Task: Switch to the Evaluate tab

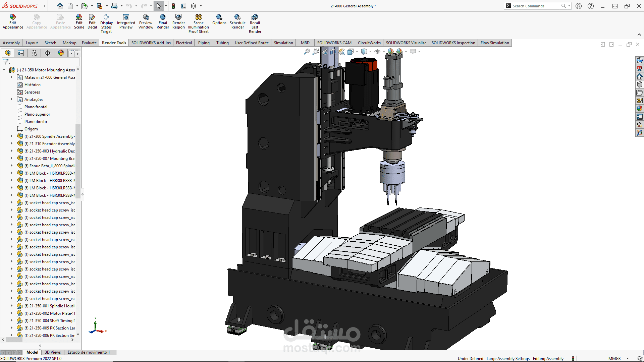Action: 89,43
